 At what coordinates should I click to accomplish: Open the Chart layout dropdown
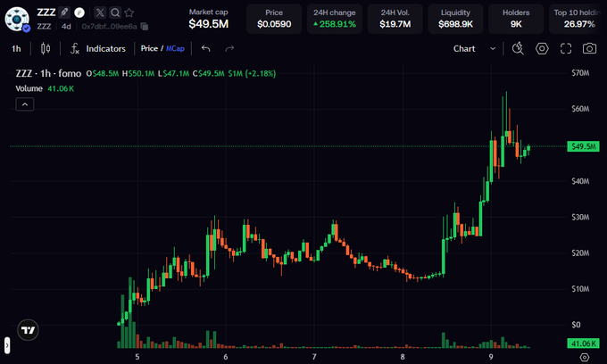click(475, 49)
